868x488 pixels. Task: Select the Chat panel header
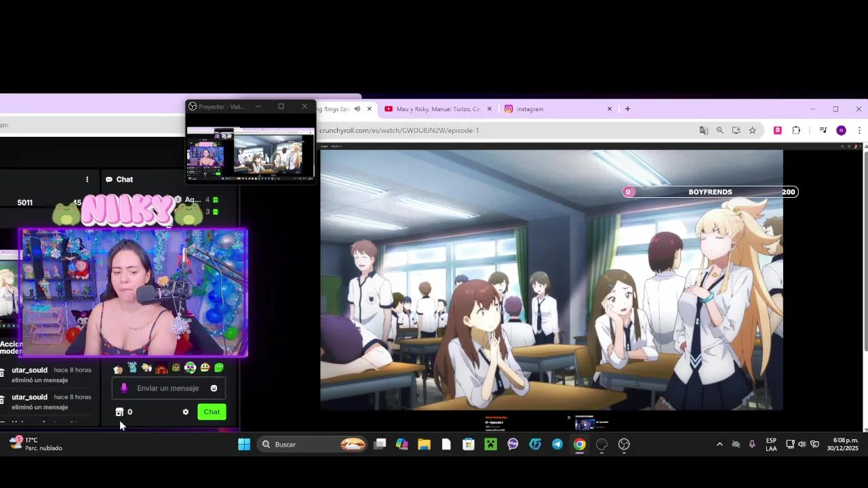coord(119,180)
